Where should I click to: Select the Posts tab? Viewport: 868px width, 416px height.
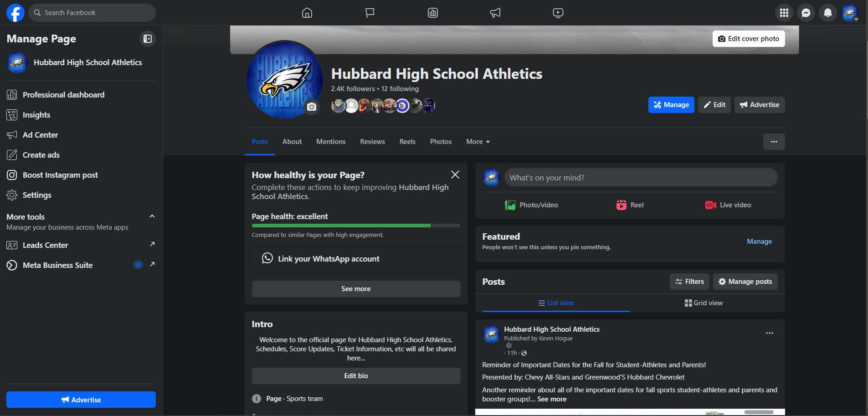260,142
